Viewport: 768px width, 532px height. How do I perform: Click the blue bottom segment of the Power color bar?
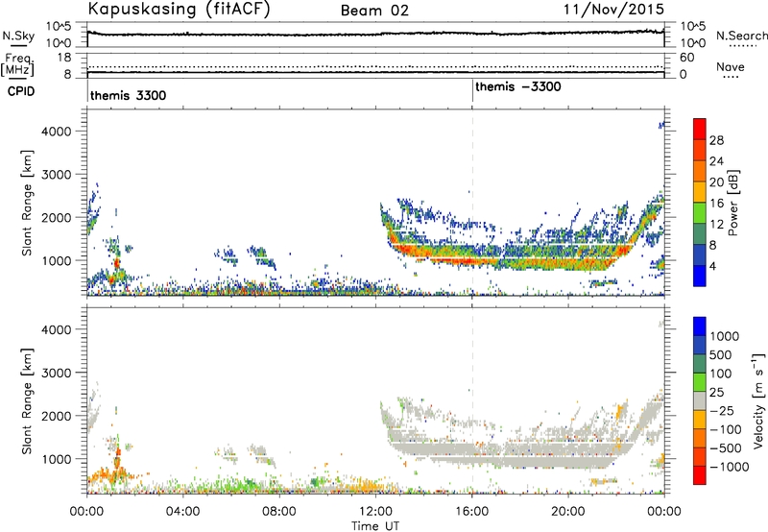click(700, 276)
